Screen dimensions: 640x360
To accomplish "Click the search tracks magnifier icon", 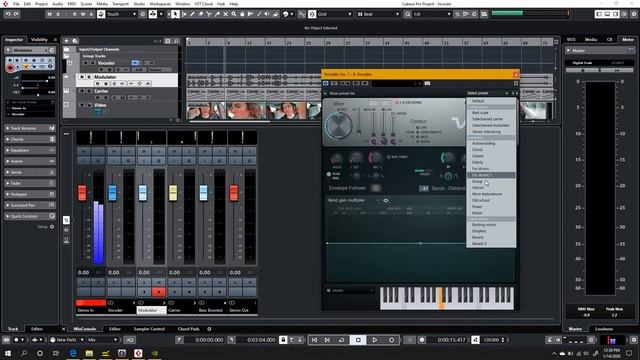I will (x=176, y=41).
